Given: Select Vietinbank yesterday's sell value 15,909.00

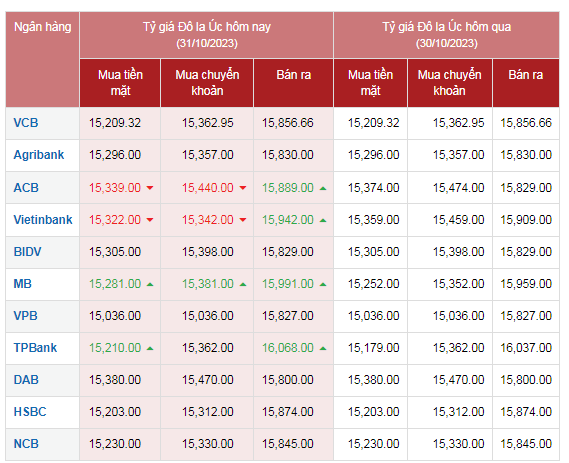Looking at the screenshot, I should tap(526, 220).
